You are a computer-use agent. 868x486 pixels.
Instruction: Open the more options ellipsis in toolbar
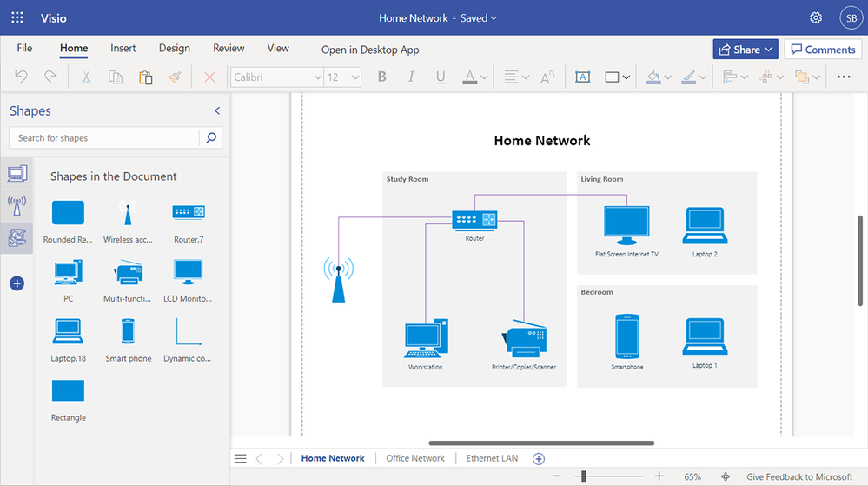844,77
